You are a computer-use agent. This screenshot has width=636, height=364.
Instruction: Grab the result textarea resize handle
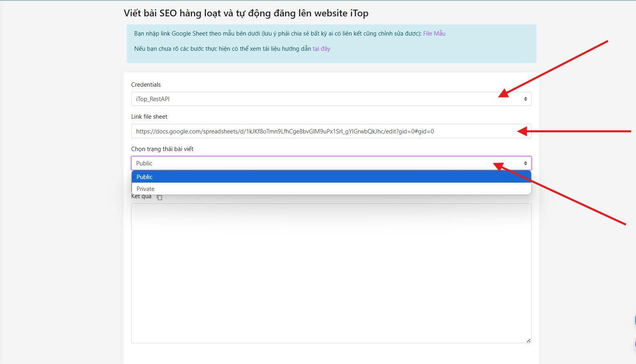pos(528,340)
